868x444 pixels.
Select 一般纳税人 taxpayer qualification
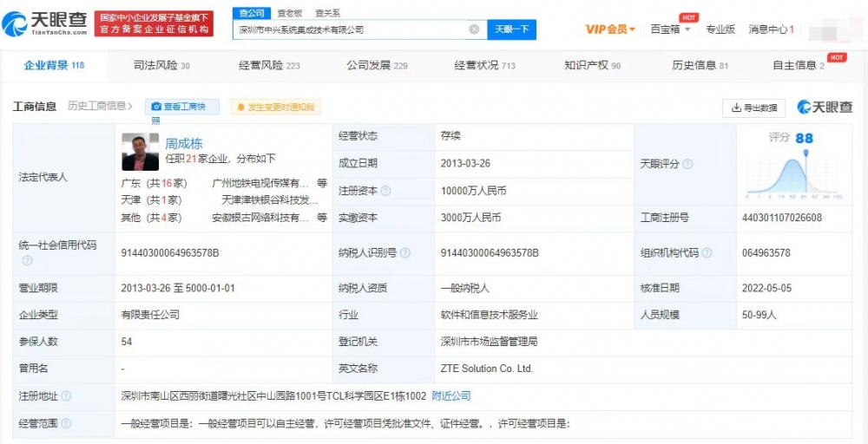465,288
